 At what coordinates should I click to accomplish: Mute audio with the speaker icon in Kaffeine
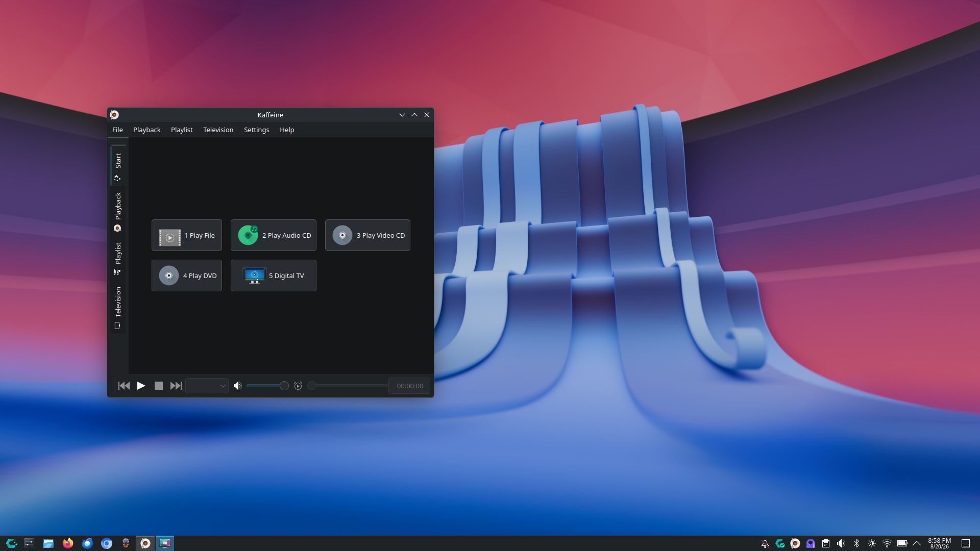point(237,386)
